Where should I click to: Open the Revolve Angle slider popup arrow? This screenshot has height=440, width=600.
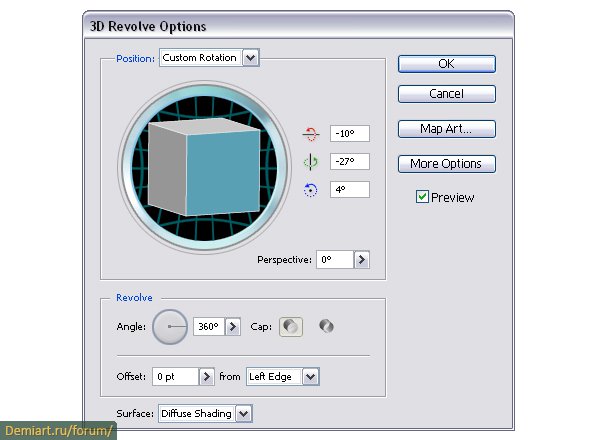click(x=233, y=327)
